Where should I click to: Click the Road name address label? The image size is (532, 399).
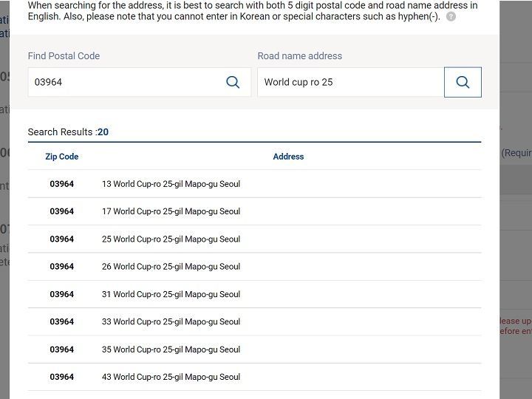coord(299,56)
